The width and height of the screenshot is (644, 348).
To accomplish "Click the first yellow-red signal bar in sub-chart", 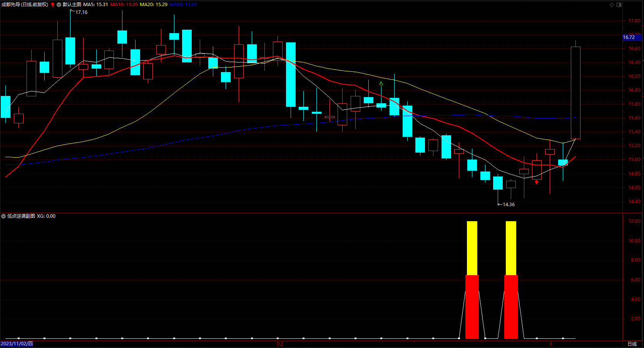I will click(472, 280).
